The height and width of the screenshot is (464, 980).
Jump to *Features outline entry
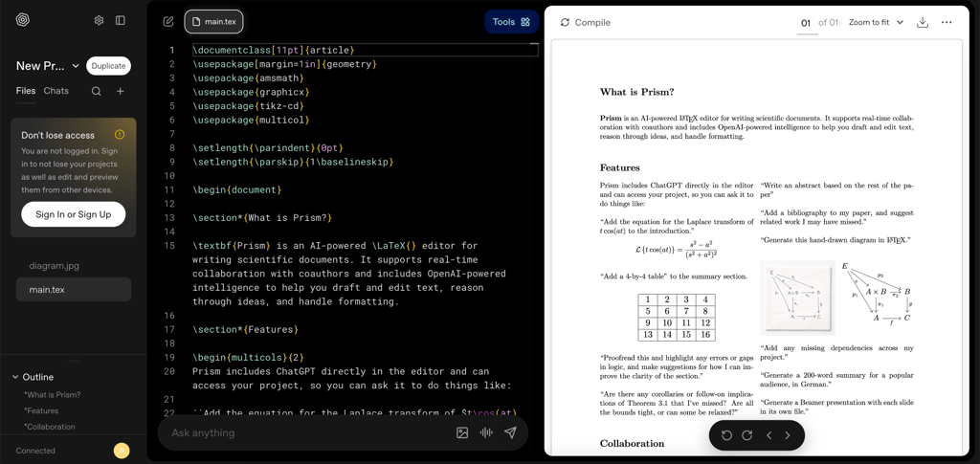(x=41, y=411)
